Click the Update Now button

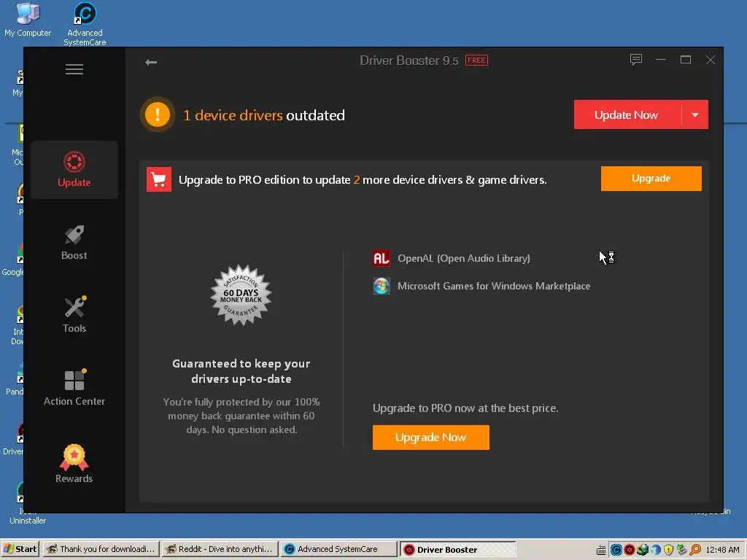627,114
